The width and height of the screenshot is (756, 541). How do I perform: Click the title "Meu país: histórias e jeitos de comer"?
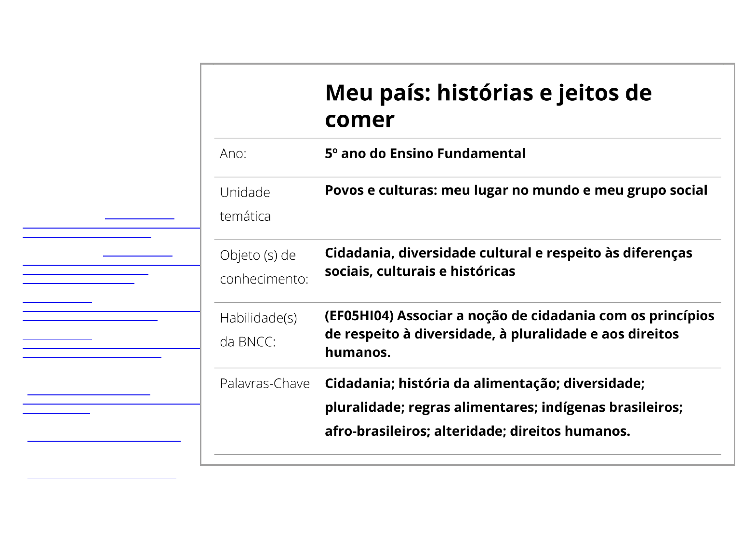point(488,106)
